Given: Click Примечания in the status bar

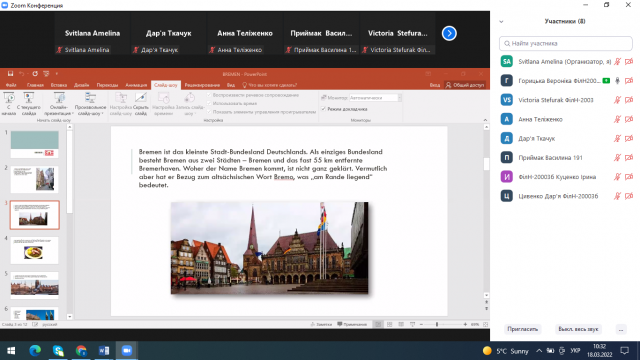Looking at the screenshot, I should pyautogui.click(x=352, y=324).
